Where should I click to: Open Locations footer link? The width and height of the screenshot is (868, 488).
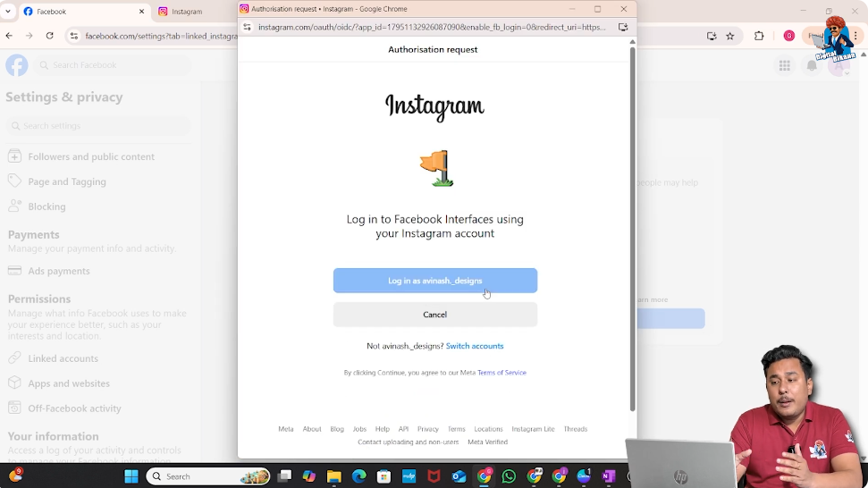click(488, 429)
